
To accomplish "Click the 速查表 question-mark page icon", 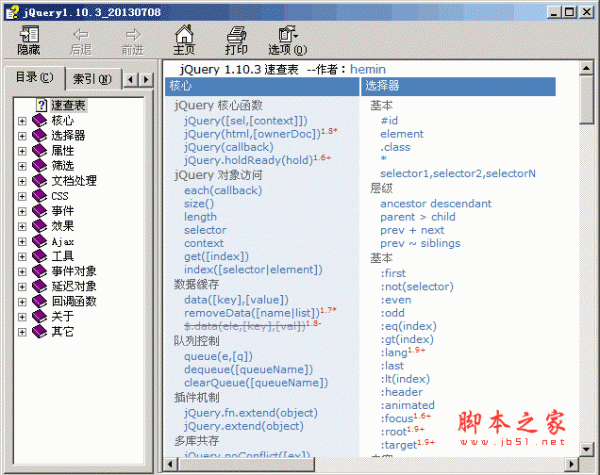I will click(x=41, y=105).
